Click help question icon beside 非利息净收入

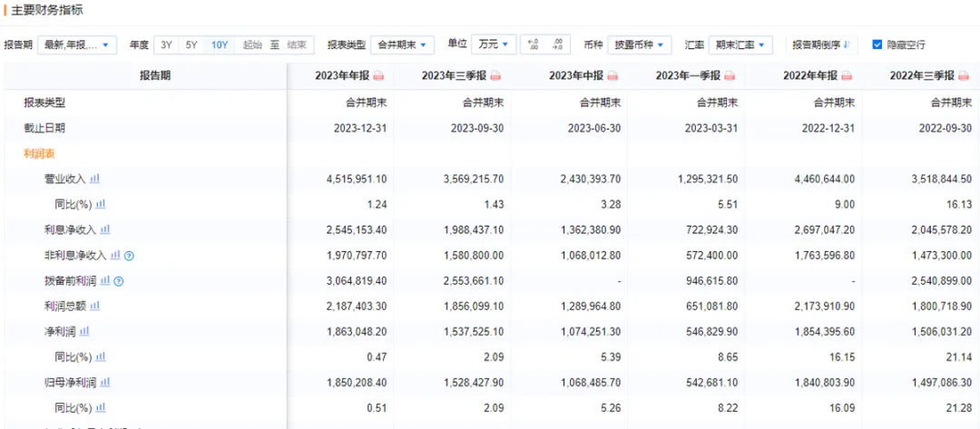[130, 256]
